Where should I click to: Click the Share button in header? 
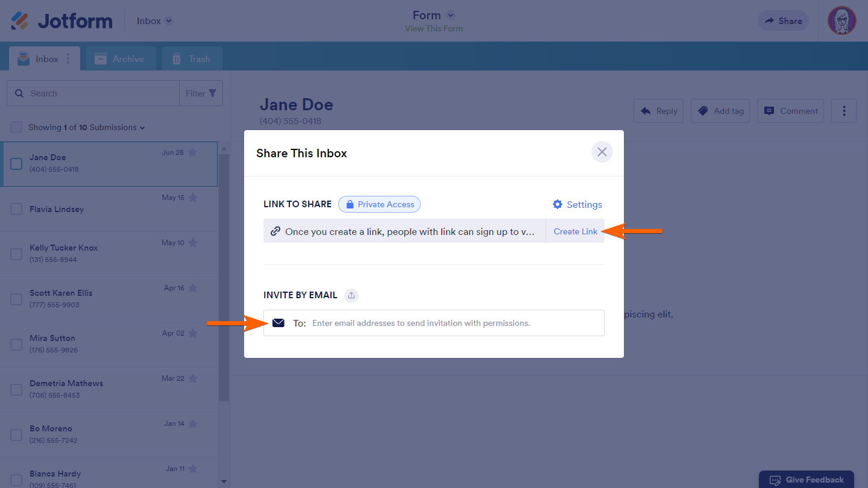click(784, 21)
